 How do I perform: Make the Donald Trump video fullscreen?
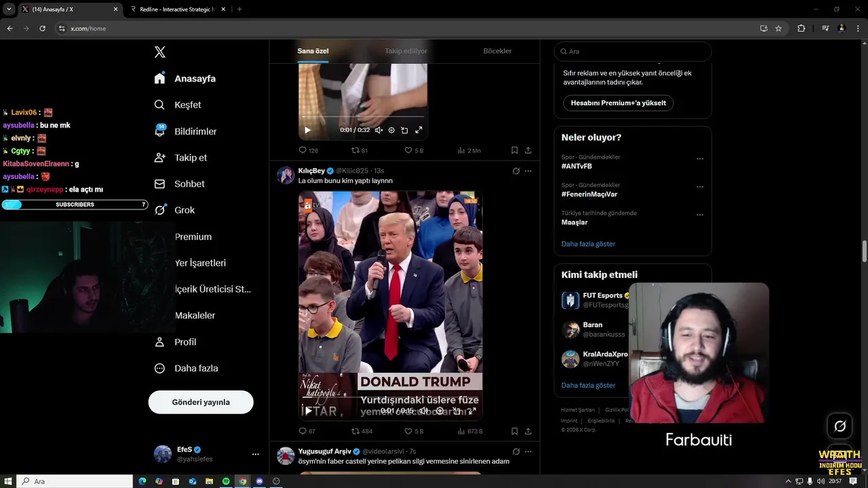point(472,411)
